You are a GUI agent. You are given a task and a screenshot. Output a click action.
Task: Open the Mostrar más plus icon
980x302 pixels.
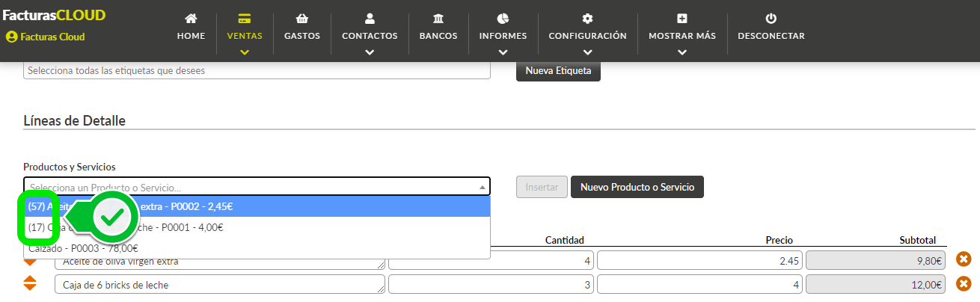(x=682, y=19)
